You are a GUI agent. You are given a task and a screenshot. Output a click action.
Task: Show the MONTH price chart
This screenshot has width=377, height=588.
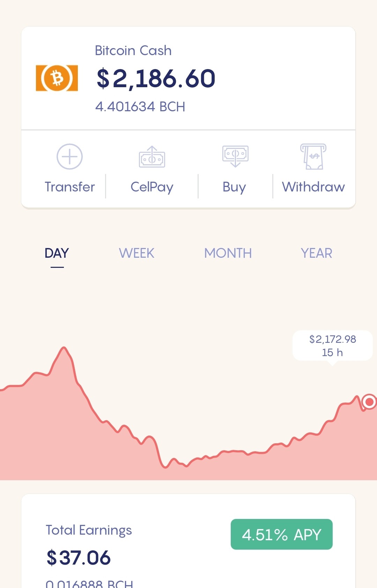tap(228, 253)
